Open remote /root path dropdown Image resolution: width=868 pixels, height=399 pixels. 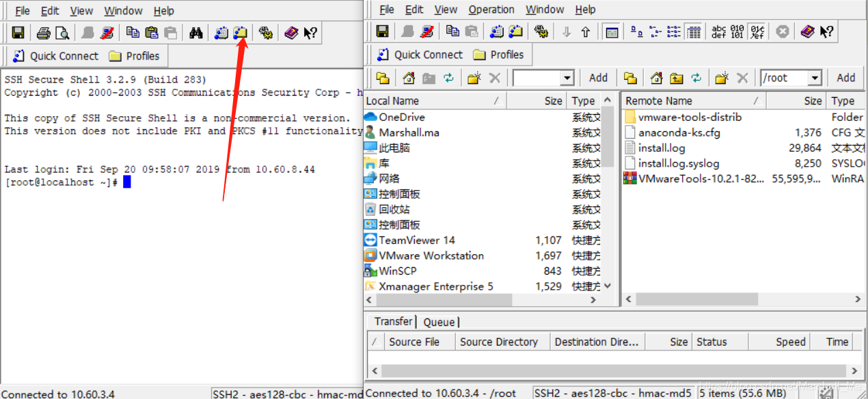click(814, 78)
